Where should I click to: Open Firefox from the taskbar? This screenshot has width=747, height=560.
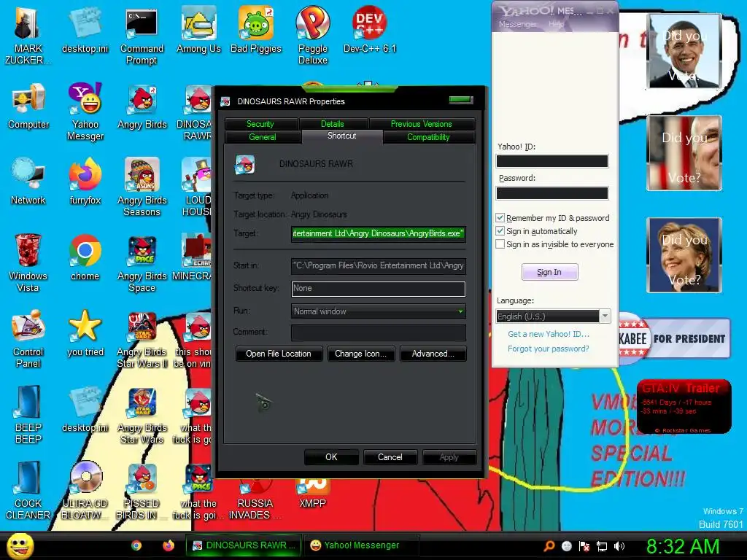169,545
